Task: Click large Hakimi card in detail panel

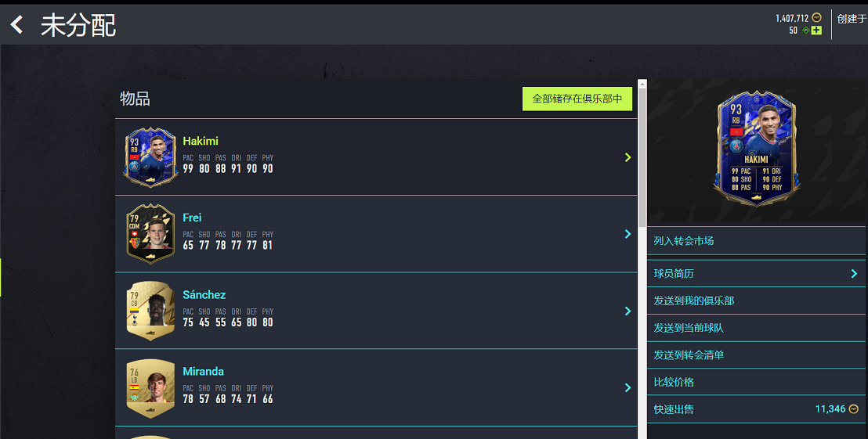Action: [x=756, y=149]
